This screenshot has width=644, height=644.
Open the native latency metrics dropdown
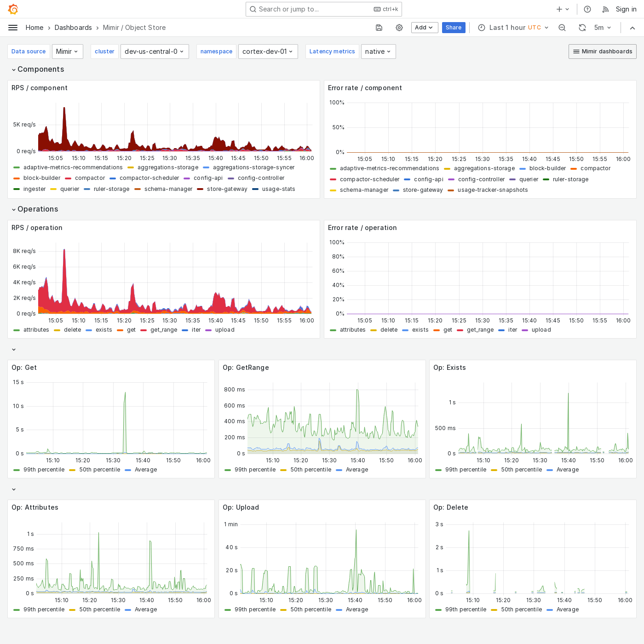click(x=378, y=52)
